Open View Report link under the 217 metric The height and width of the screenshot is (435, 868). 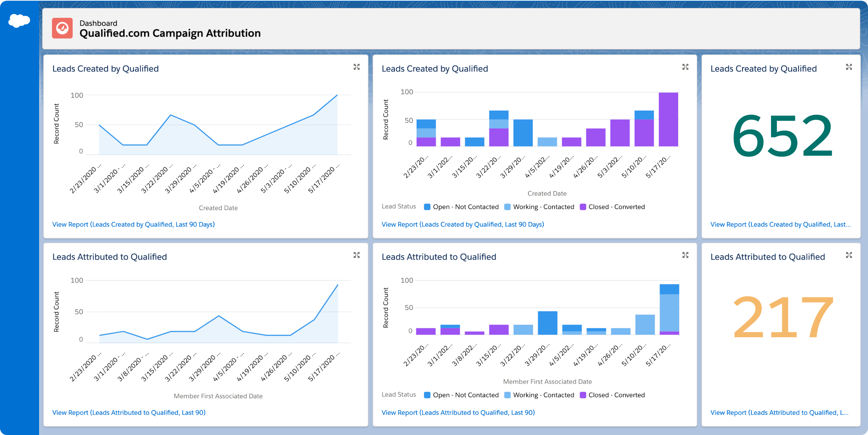[x=779, y=413]
